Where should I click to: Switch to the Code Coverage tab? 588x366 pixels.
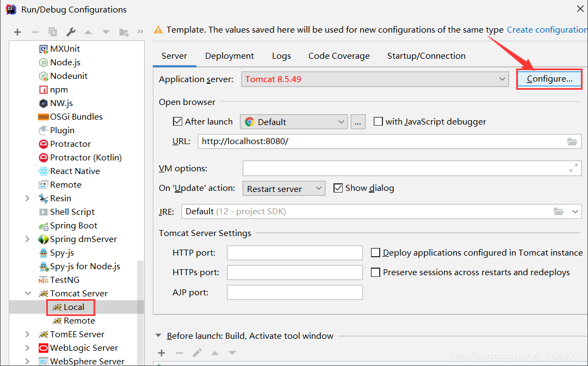(x=339, y=56)
